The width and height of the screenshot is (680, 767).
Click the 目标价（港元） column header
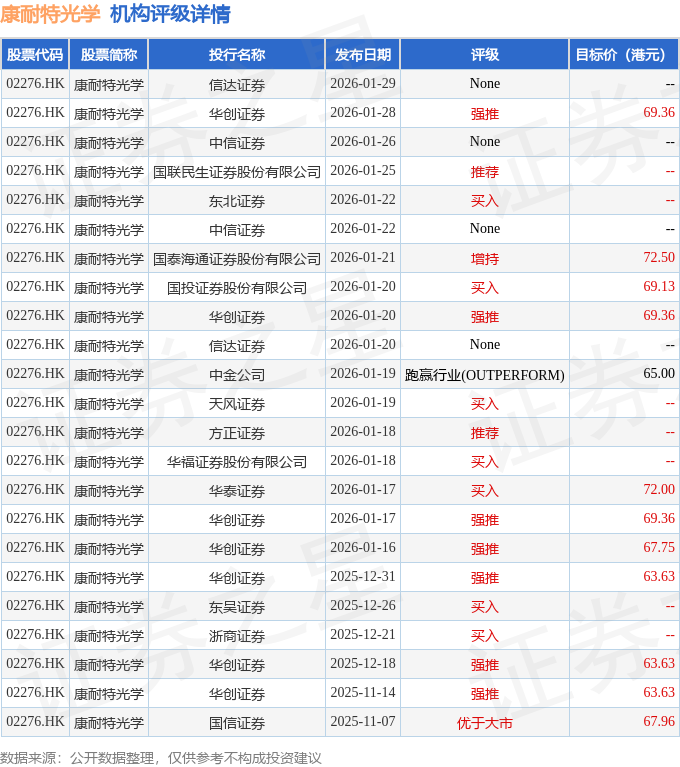623,55
